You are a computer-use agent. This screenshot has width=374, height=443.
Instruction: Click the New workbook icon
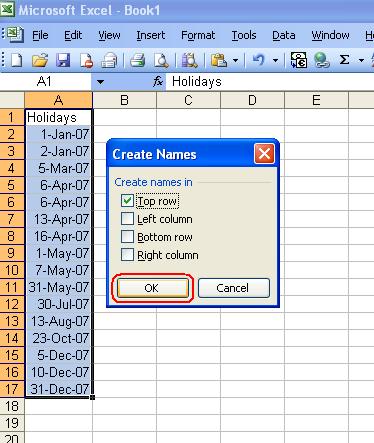coord(16,61)
